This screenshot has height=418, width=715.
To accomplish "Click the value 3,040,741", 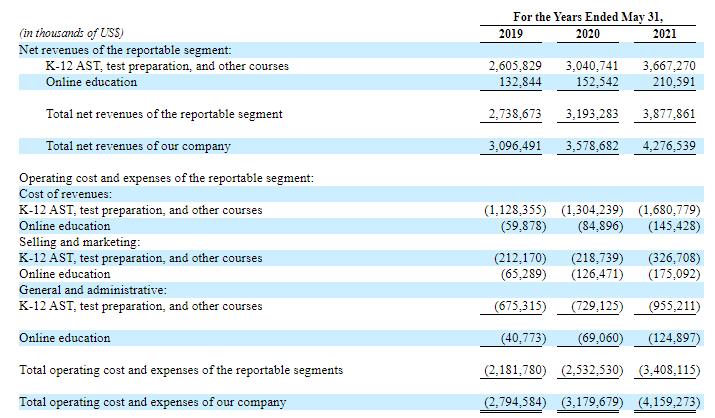I will click(592, 66).
